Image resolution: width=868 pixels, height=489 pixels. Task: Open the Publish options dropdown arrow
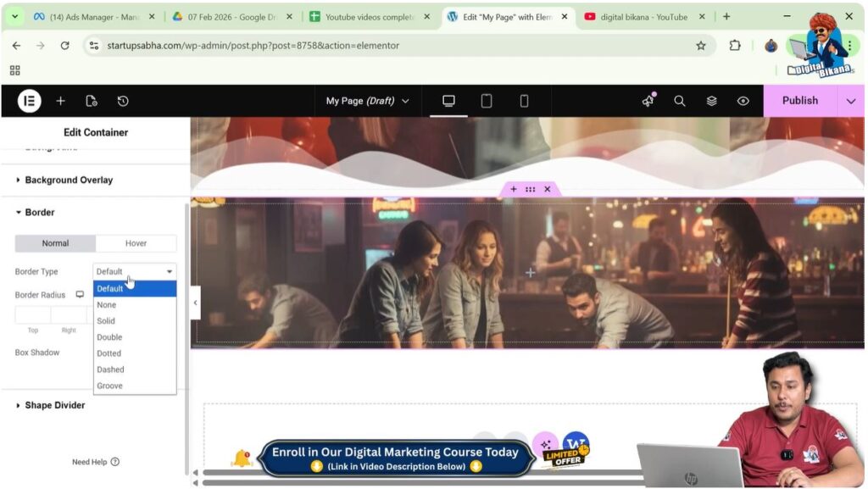tap(851, 101)
